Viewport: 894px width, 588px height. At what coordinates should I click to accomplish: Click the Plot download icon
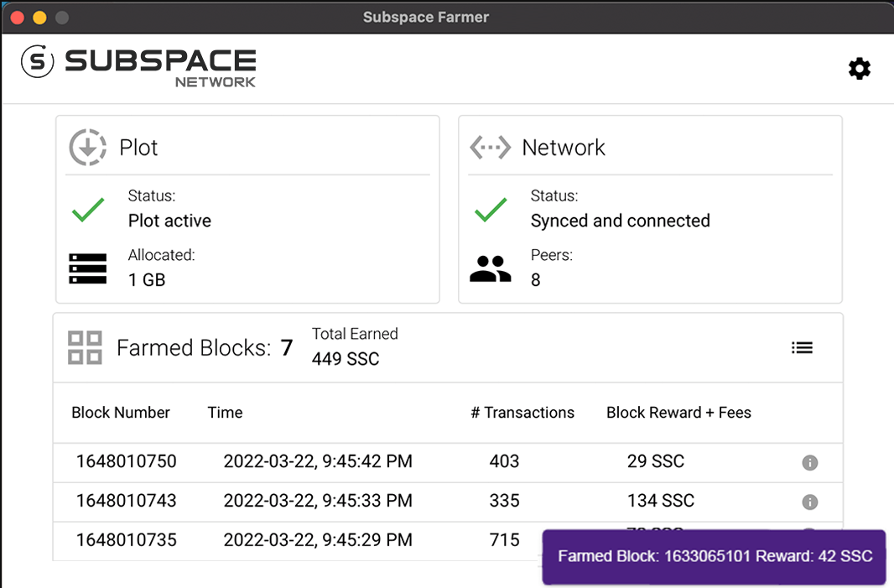[87, 148]
